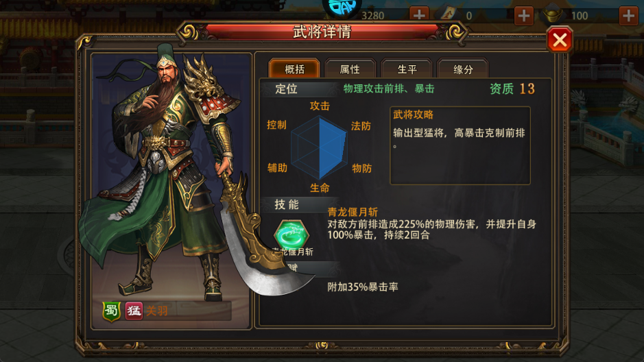The width and height of the screenshot is (644, 362).
Task: Click the 资质 13 rating label
Action: 512,88
